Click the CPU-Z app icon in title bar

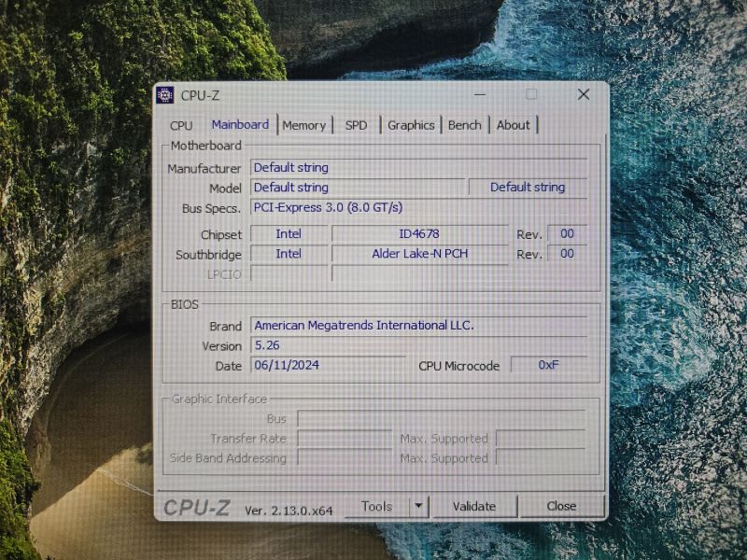click(165, 95)
